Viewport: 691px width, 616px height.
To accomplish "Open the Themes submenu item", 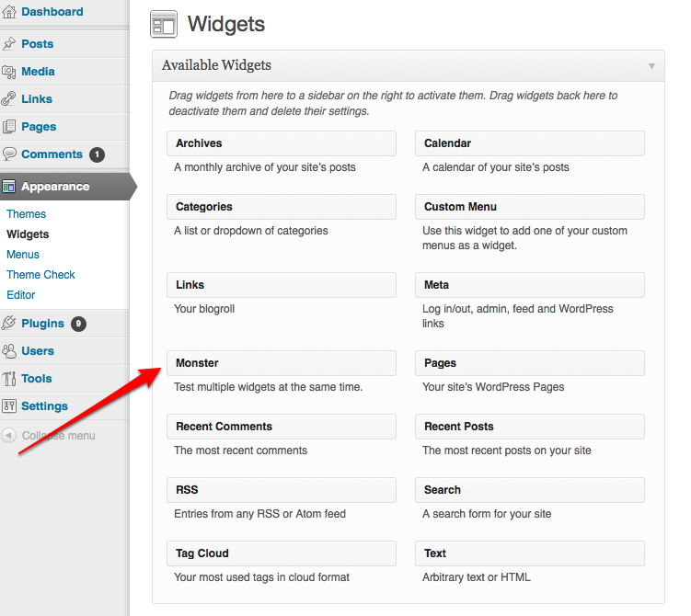I will click(26, 214).
